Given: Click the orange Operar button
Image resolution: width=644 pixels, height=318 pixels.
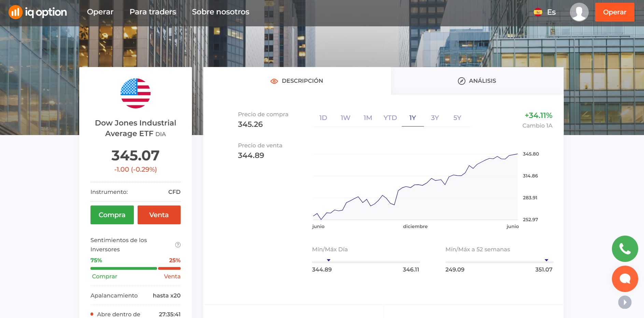Looking at the screenshot, I should (615, 12).
